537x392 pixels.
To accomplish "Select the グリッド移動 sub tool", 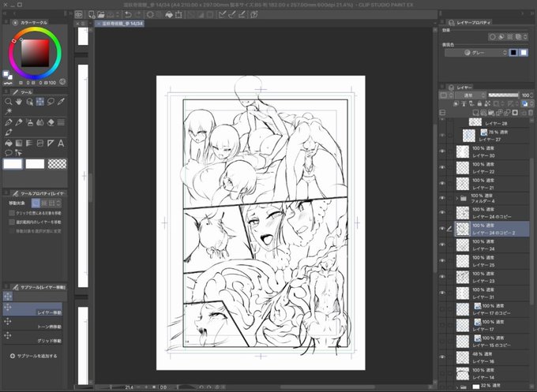I will click(33, 338).
